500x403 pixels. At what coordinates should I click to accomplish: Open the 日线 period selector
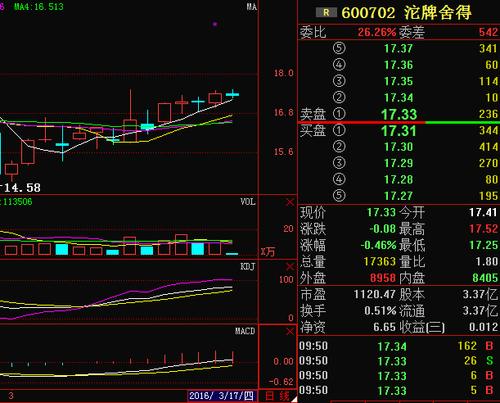coord(277,396)
